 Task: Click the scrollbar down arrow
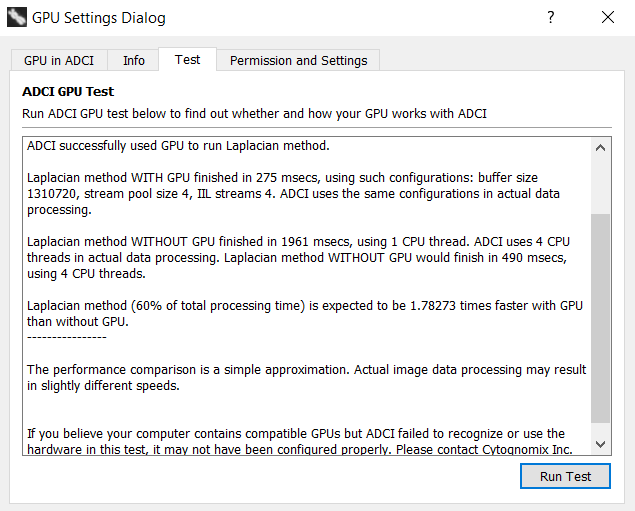[x=600, y=443]
